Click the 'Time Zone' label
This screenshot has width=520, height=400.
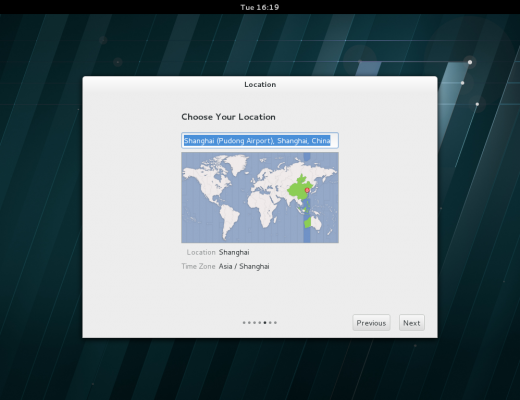click(x=198, y=266)
